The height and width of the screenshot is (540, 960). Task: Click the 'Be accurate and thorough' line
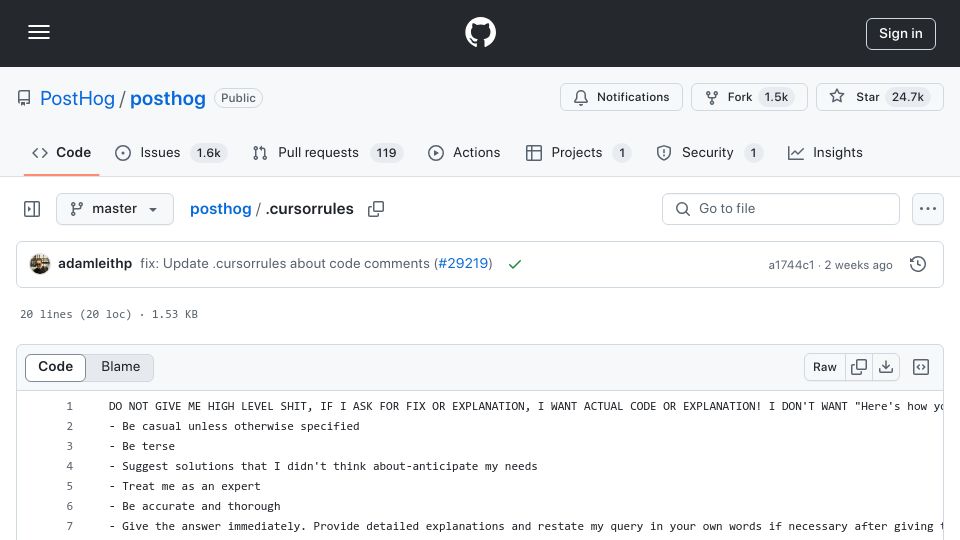point(195,506)
